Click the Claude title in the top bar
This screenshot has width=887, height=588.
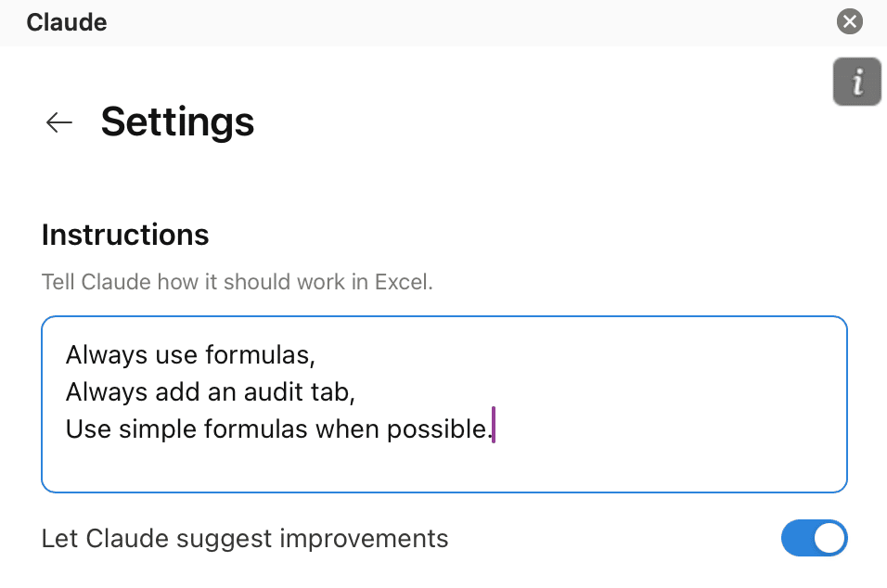point(66,22)
